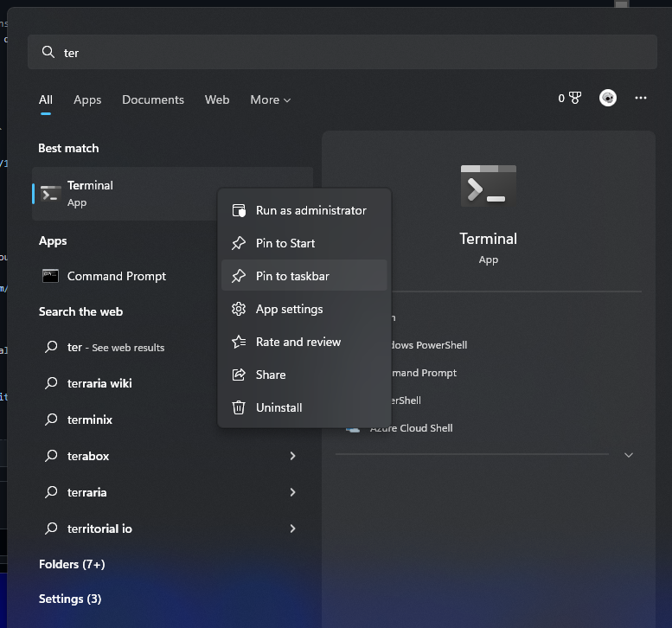Click the Command Prompt icon
Image resolution: width=672 pixels, height=628 pixels.
click(50, 276)
